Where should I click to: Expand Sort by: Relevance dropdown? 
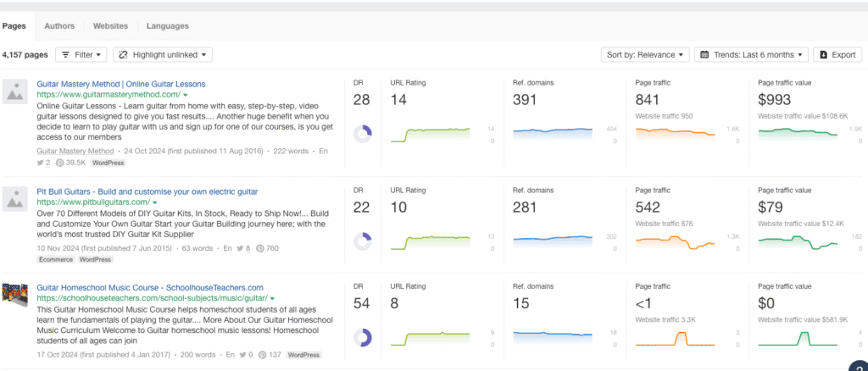644,55
